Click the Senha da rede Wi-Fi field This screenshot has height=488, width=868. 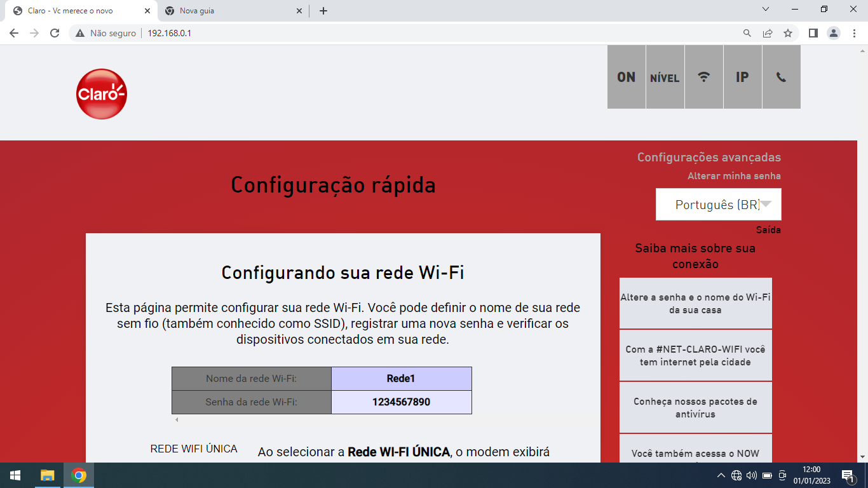click(401, 402)
